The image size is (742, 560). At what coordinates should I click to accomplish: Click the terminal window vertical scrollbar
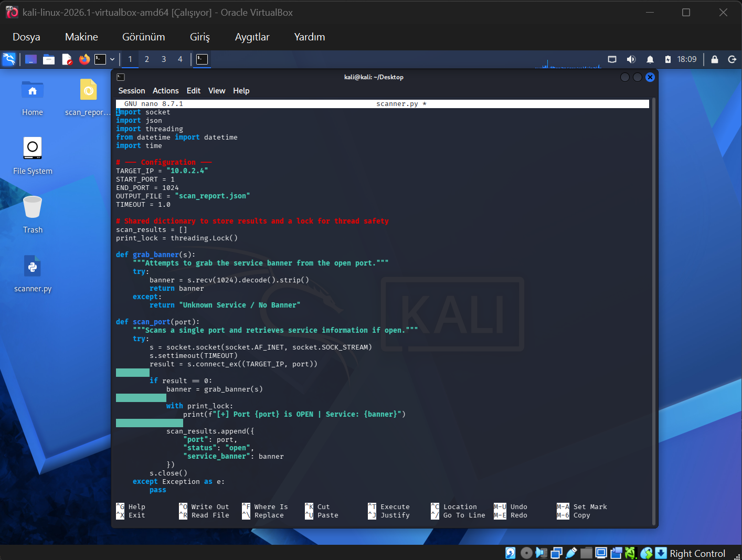click(x=653, y=311)
